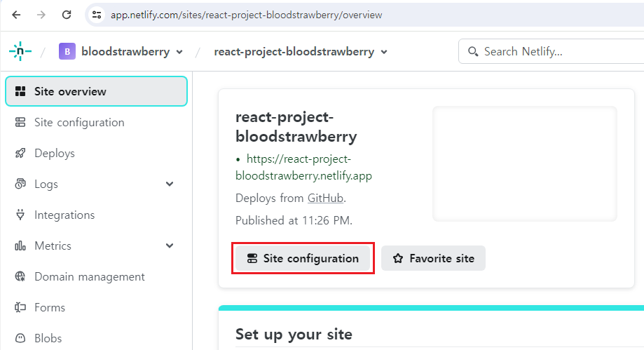
Task: Open site information icon in address bar
Action: click(97, 15)
